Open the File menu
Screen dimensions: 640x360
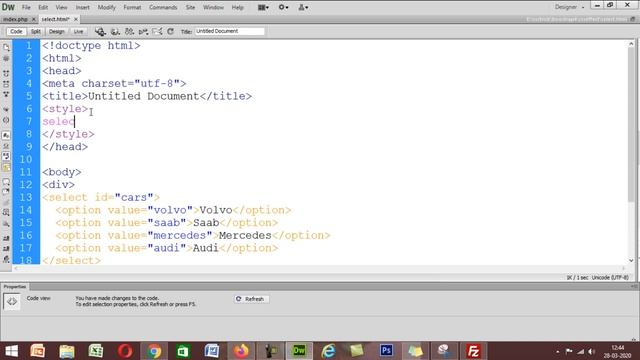coord(26,7)
